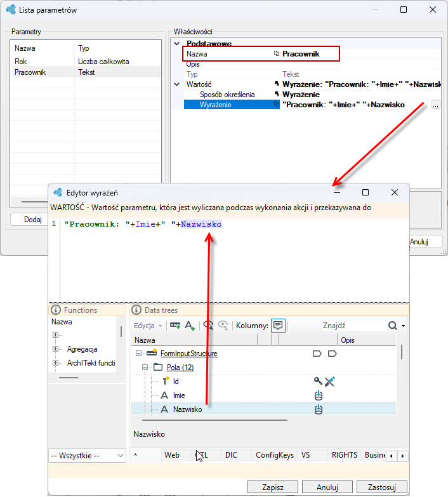Click the add structure icon in Data trees toolbar

[x=175, y=326]
